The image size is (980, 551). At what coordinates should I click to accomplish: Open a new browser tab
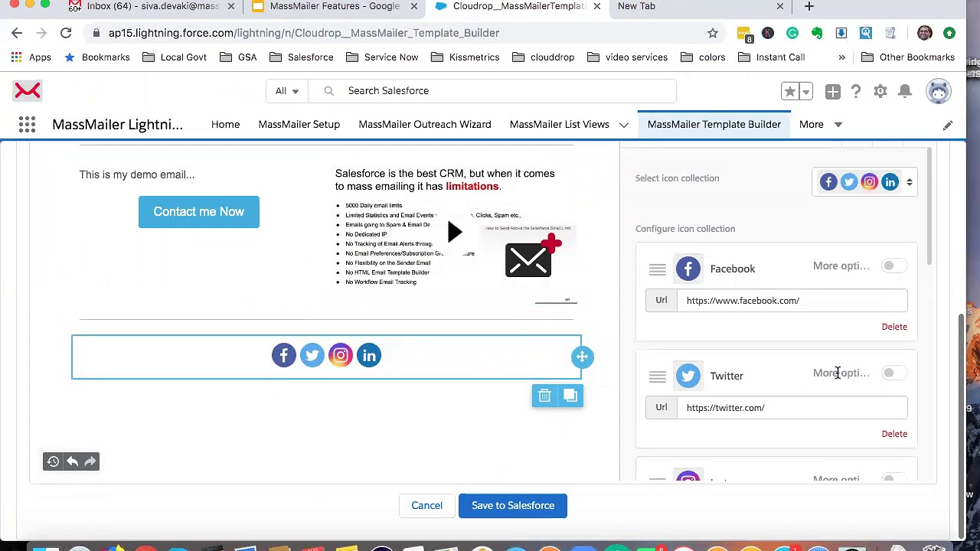click(x=809, y=7)
